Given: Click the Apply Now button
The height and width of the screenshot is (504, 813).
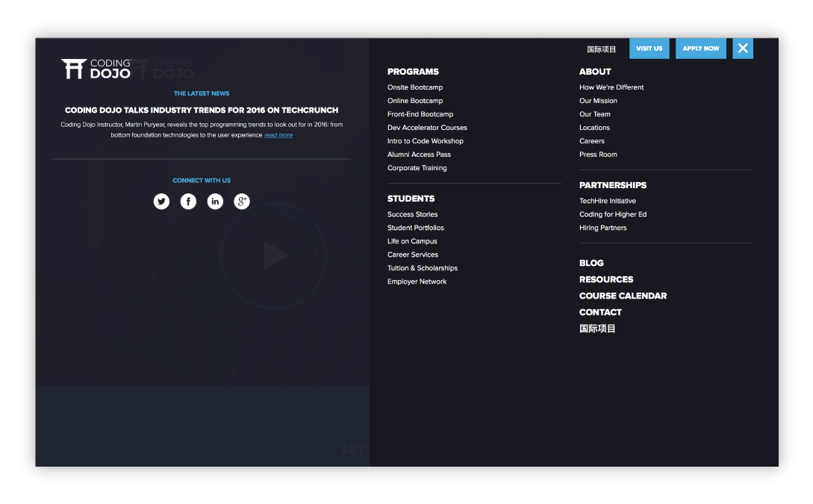Looking at the screenshot, I should [x=700, y=49].
